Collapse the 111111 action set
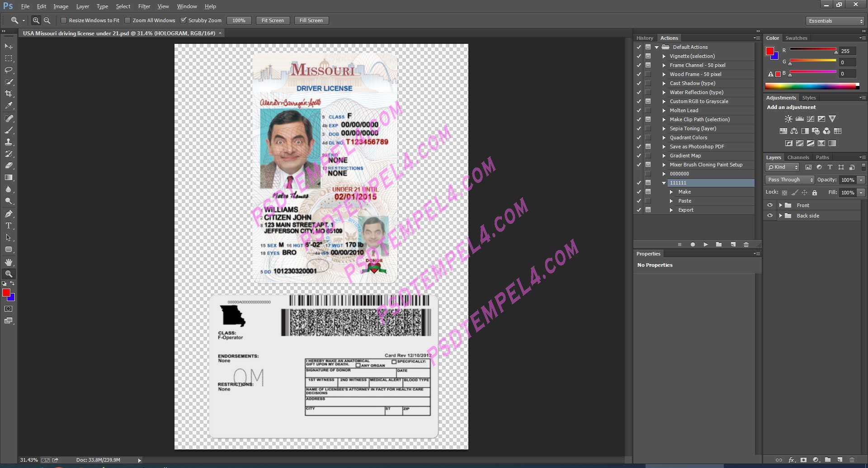The width and height of the screenshot is (868, 468). click(x=664, y=183)
